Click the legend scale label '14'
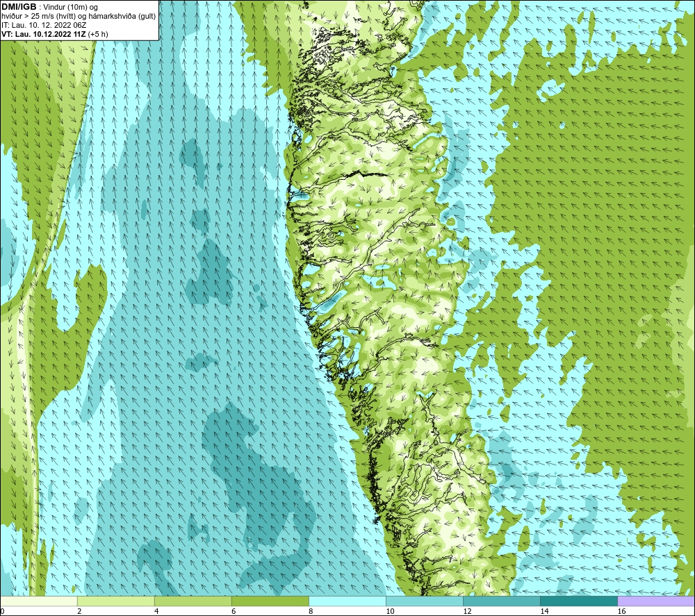Screen dimensions: 695x616 tap(544, 611)
